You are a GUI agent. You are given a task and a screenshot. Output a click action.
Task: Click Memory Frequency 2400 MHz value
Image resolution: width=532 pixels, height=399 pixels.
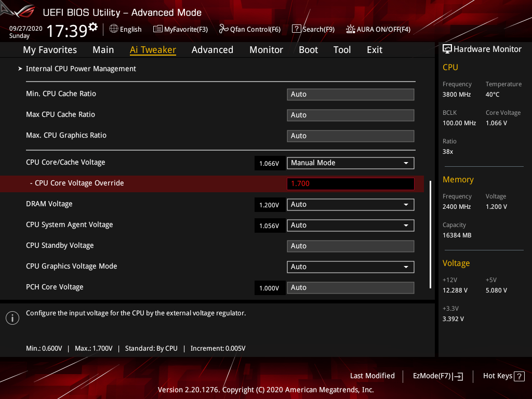[456, 207]
